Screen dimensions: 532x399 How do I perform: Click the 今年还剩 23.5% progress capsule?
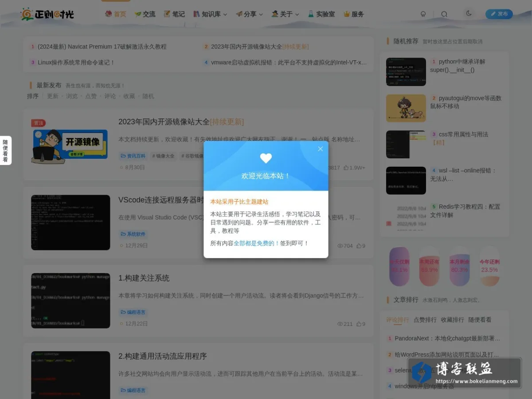(489, 266)
